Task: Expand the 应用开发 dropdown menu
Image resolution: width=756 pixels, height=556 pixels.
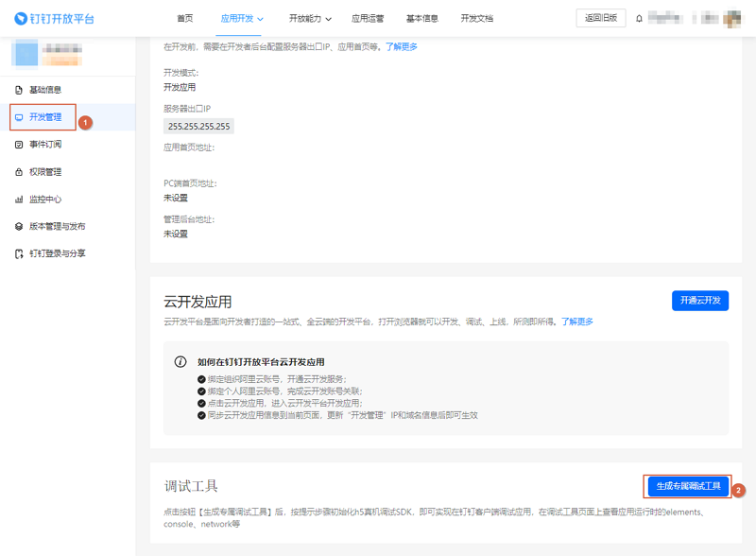Action: (x=242, y=19)
